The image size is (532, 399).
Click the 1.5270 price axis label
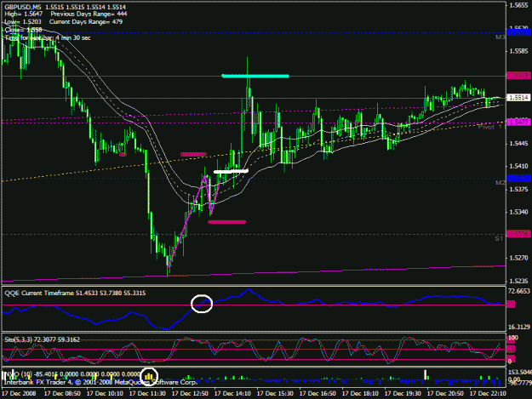(518, 258)
